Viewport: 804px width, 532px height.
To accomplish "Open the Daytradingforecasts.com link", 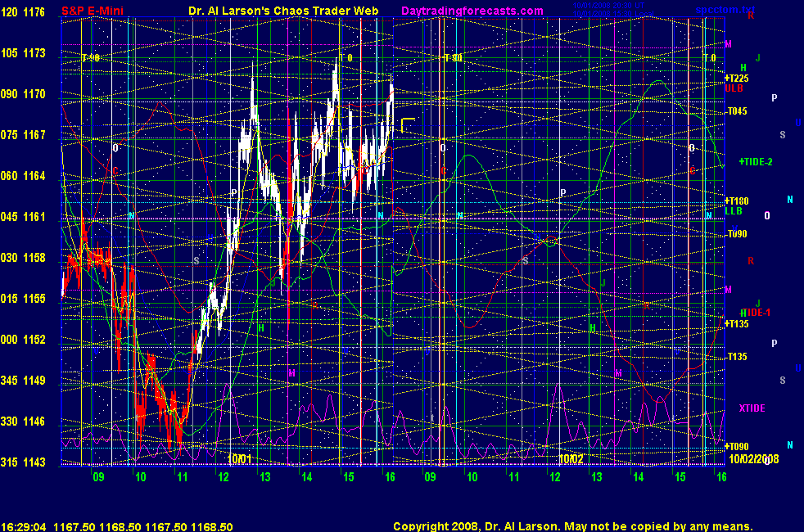I will (x=472, y=11).
